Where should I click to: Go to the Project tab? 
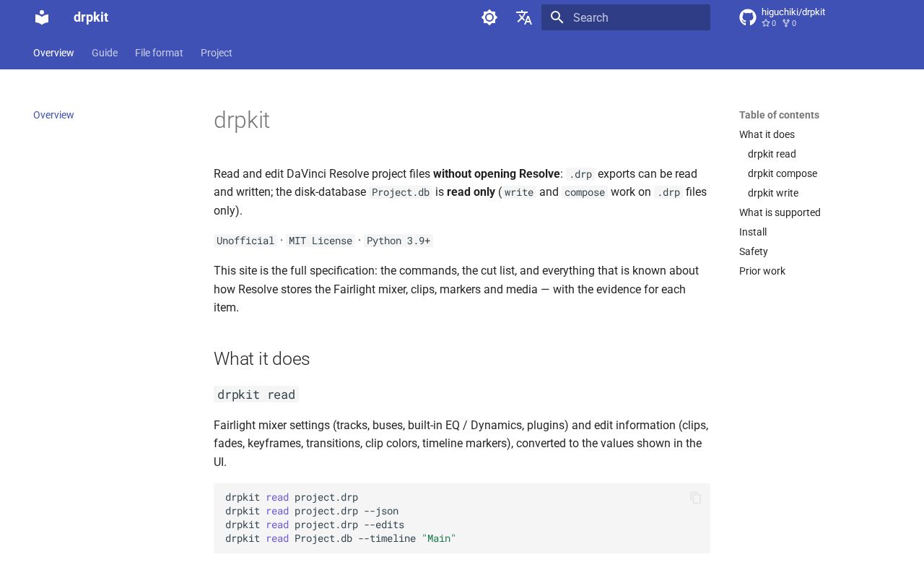click(x=217, y=53)
